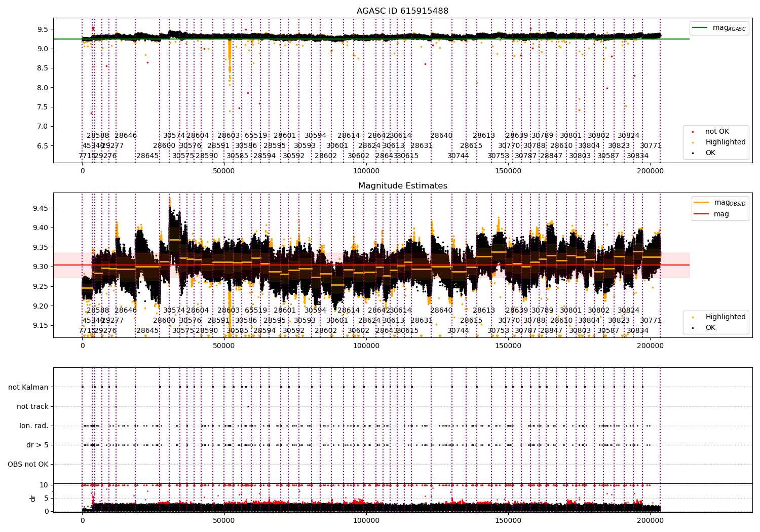Click obsid label 30744 in top plot
The height and width of the screenshot is (532, 760).
coord(458,156)
